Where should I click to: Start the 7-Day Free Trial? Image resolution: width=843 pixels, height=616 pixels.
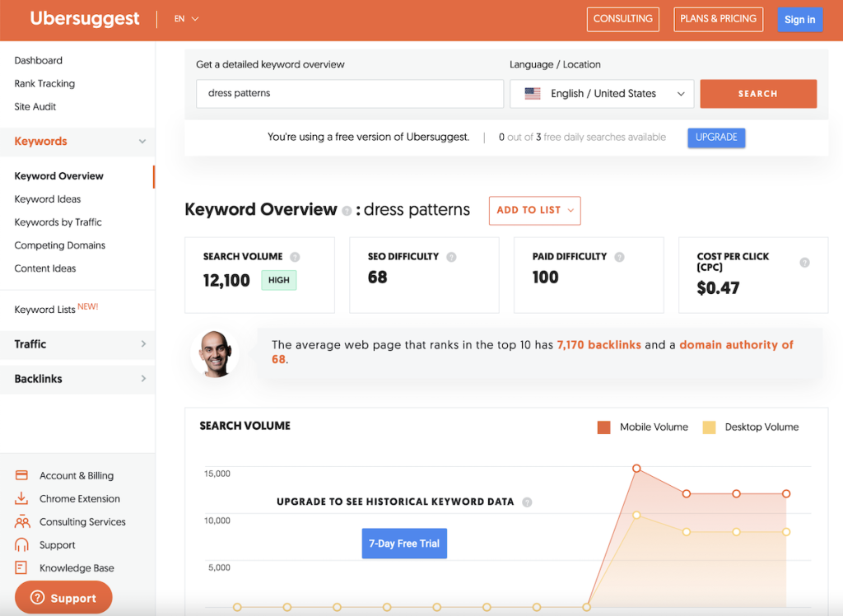point(404,544)
